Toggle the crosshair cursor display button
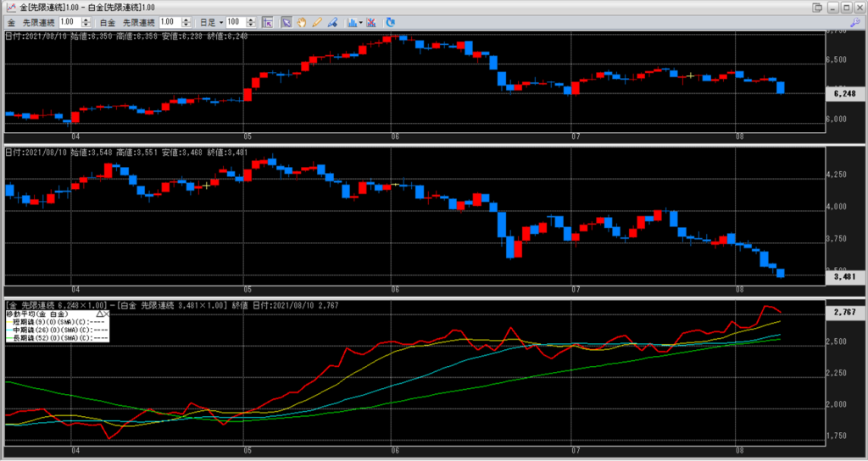Screen dimensions: 868x461 [x=267, y=21]
